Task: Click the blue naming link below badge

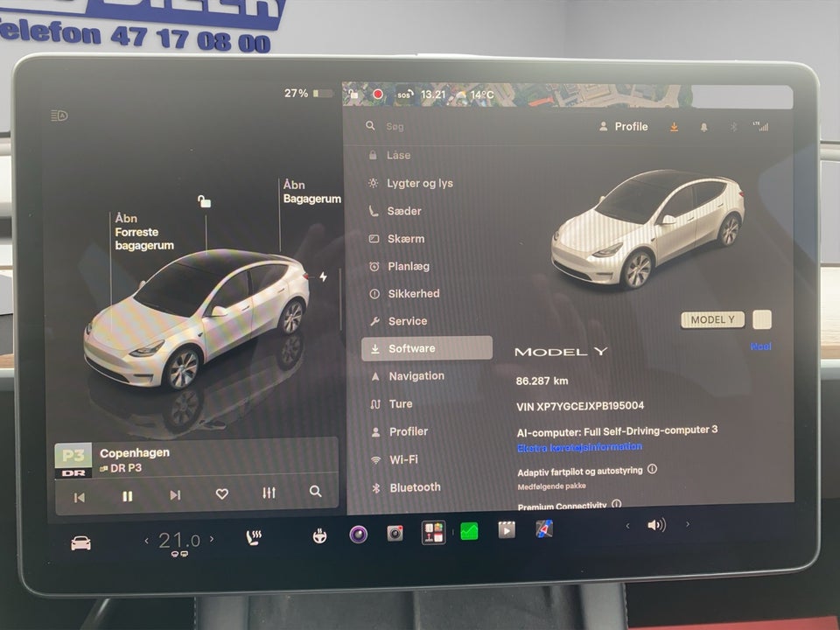Action: 760,346
